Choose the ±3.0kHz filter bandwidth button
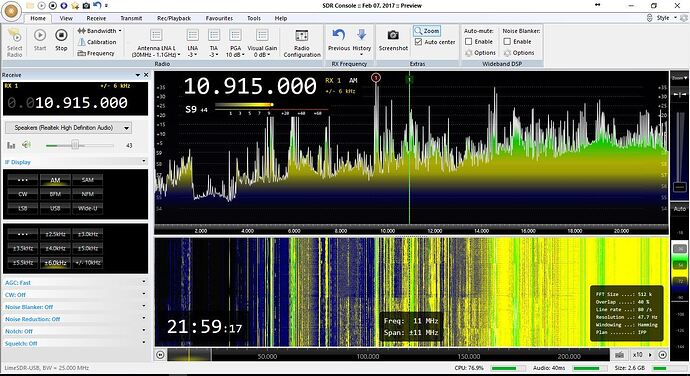This screenshot has width=690, height=376. point(88,234)
